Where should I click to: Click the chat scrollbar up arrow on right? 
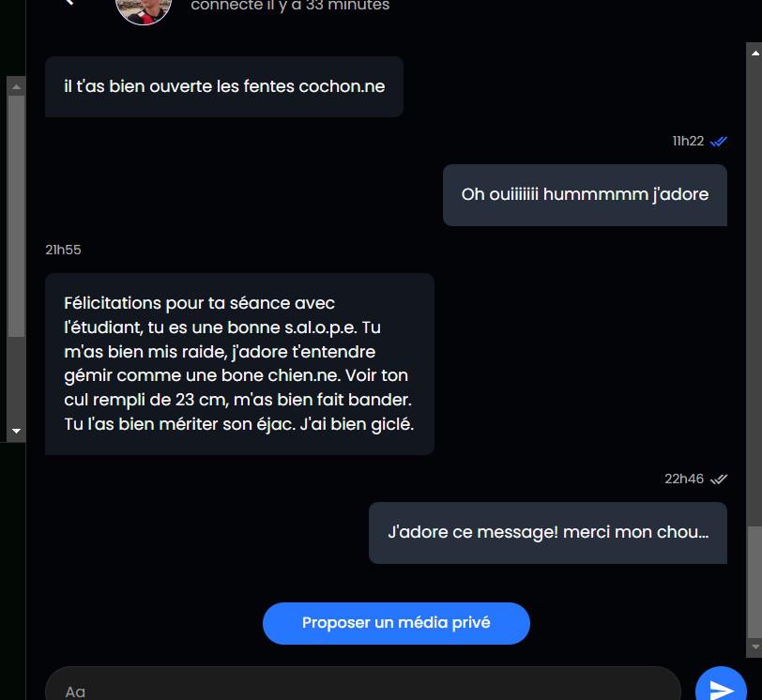click(x=755, y=53)
